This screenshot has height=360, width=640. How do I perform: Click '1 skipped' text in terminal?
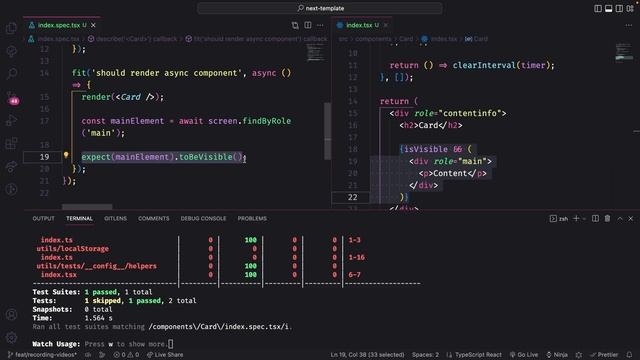click(103, 301)
